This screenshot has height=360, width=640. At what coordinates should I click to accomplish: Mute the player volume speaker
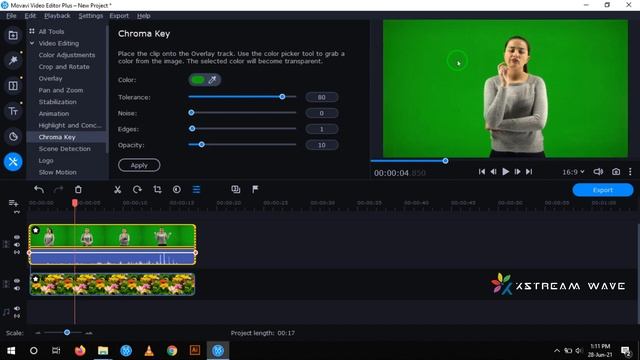click(x=598, y=172)
